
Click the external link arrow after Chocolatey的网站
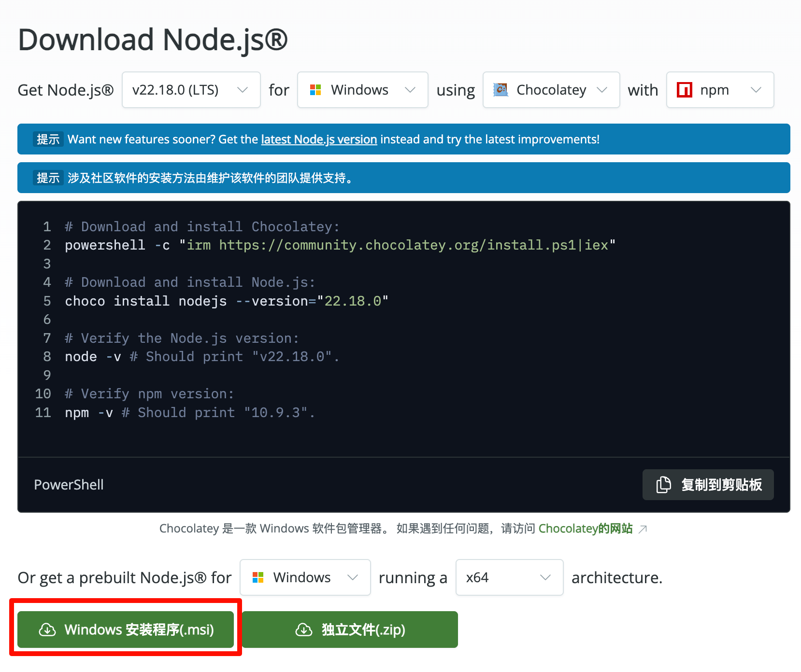point(643,530)
